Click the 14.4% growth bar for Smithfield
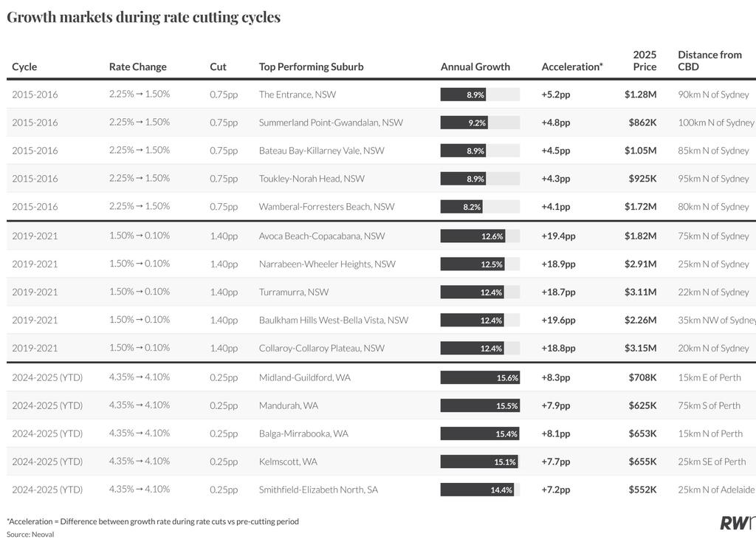 pos(477,490)
